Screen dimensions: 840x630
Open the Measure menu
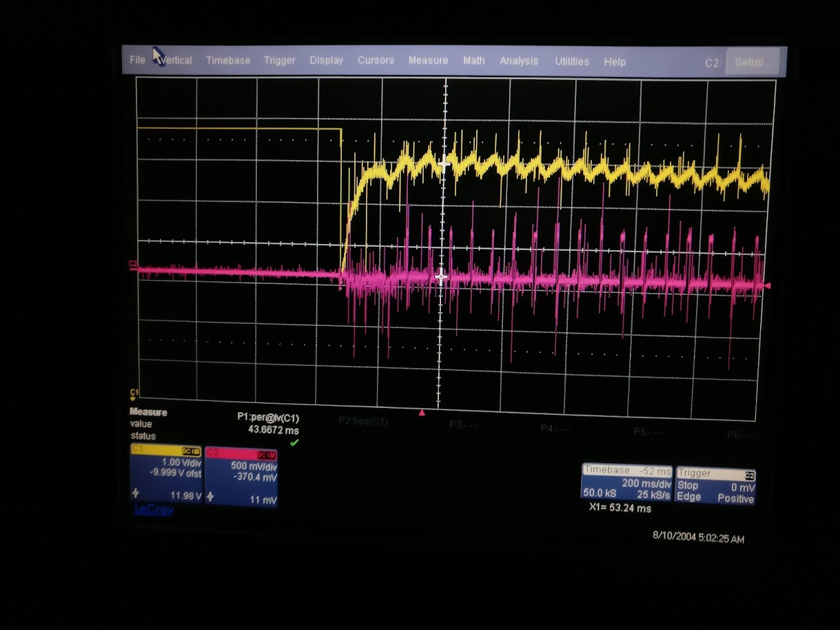pyautogui.click(x=428, y=61)
